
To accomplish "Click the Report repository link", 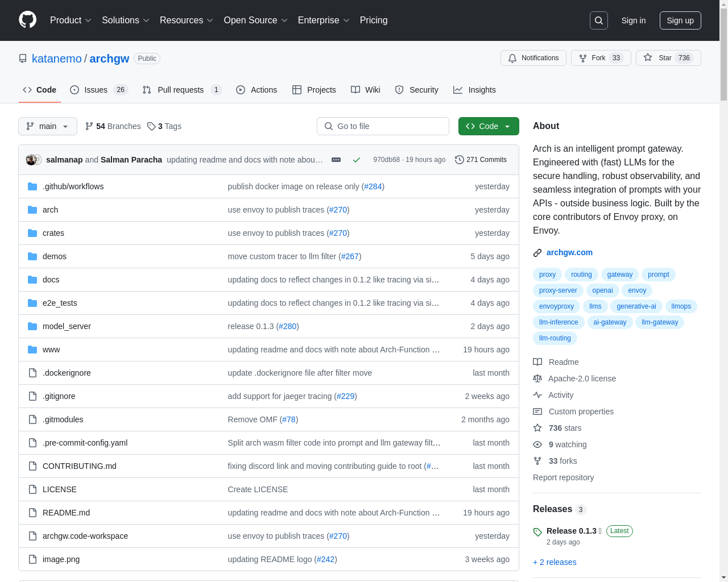I will point(563,477).
